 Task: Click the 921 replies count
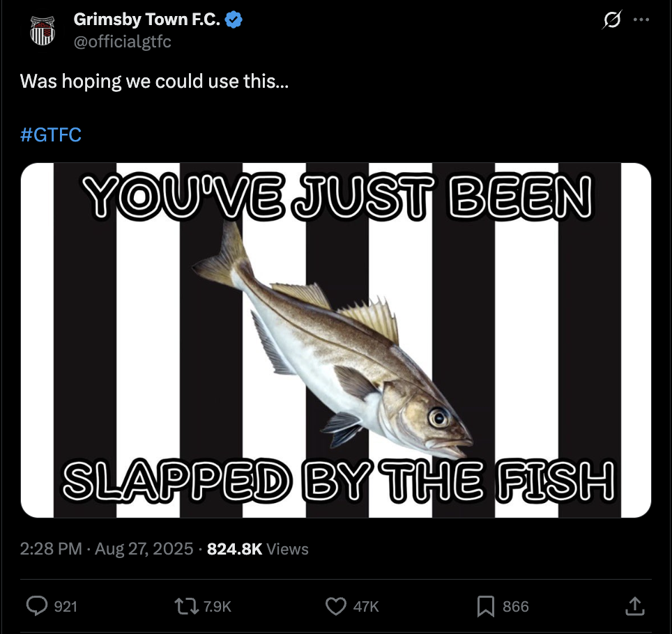coord(66,607)
